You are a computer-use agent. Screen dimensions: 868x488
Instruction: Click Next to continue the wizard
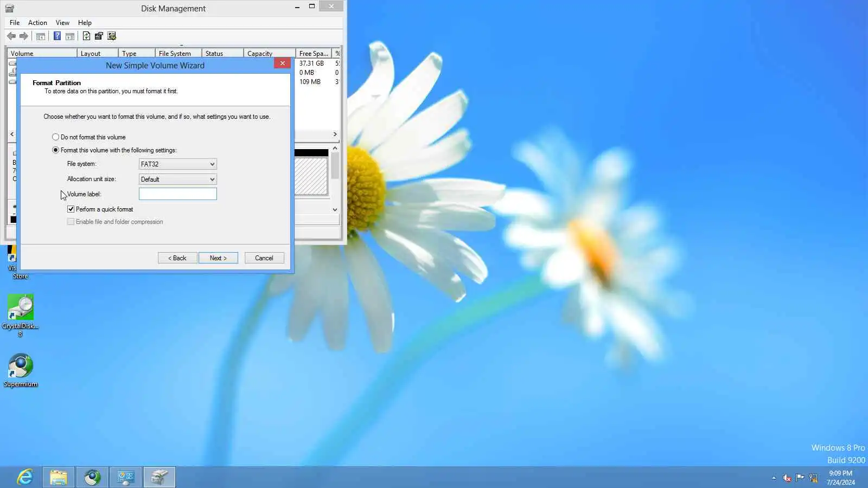218,258
